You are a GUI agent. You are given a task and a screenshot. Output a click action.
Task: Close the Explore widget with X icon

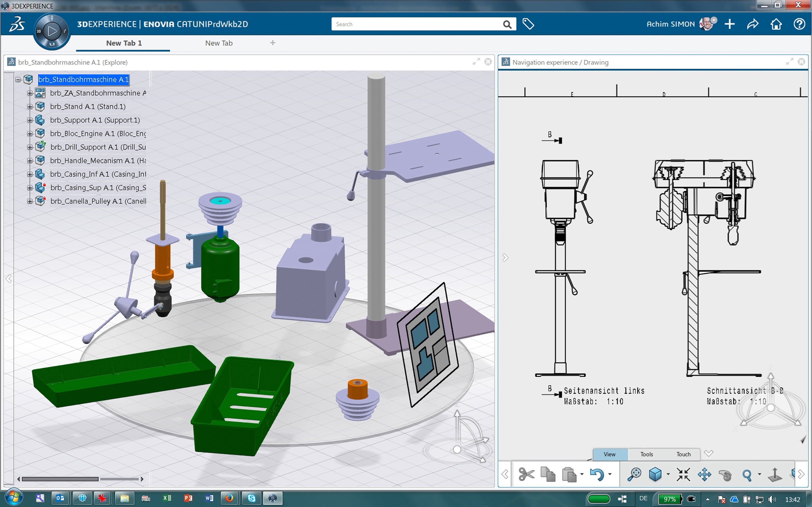[x=488, y=62]
